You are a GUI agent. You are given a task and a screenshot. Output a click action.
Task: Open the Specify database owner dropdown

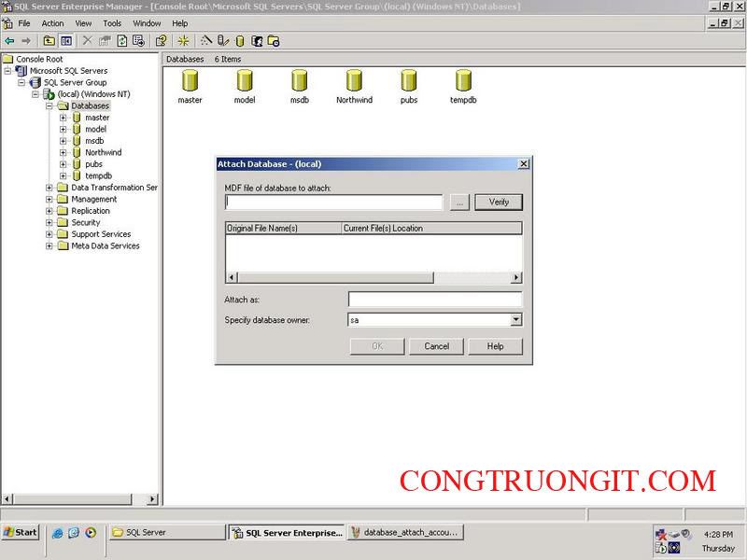point(516,320)
